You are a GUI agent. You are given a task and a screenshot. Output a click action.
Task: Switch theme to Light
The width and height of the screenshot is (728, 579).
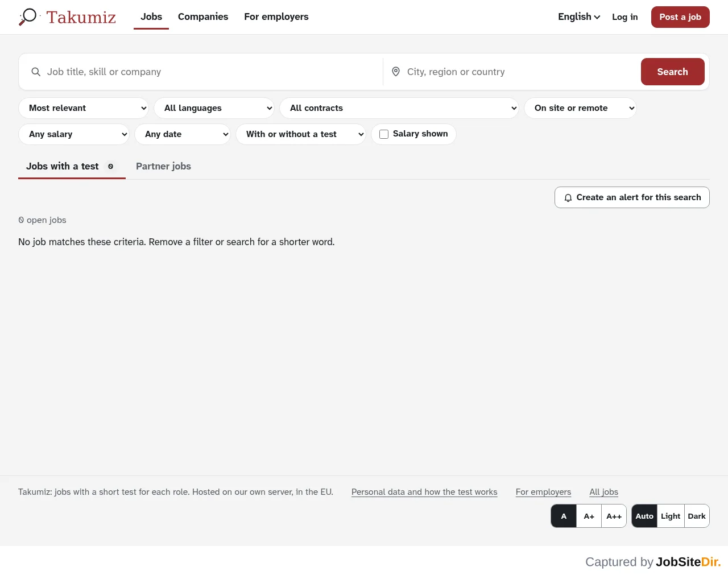pyautogui.click(x=671, y=516)
